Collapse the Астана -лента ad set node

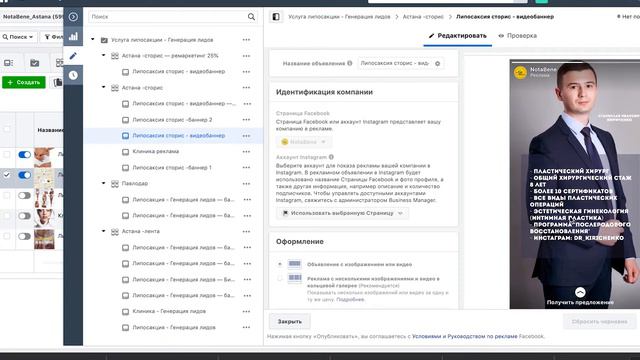coord(103,231)
